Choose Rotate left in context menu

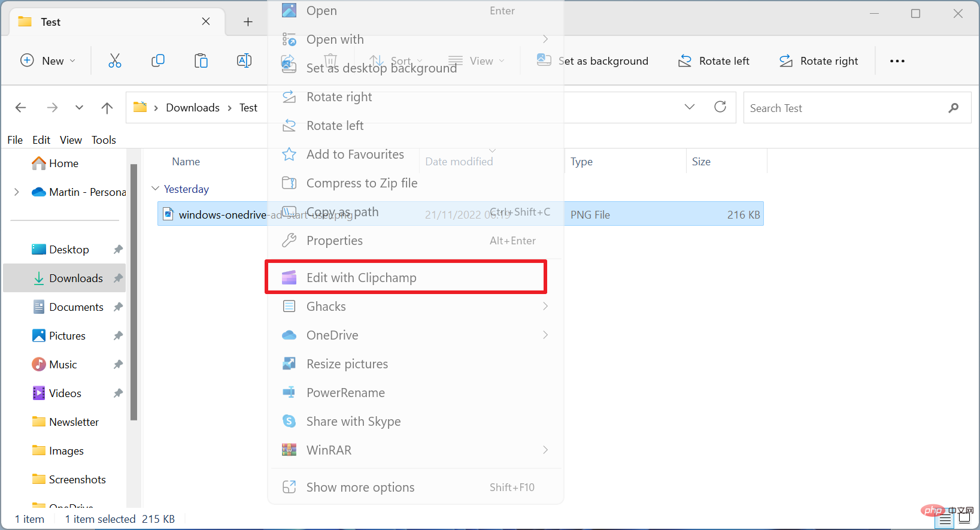[415, 126]
